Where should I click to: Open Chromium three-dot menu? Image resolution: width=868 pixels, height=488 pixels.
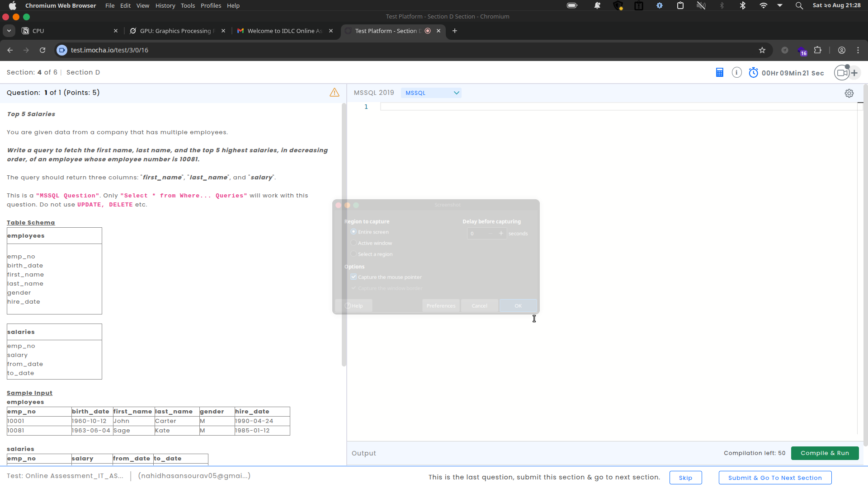pyautogui.click(x=858, y=50)
